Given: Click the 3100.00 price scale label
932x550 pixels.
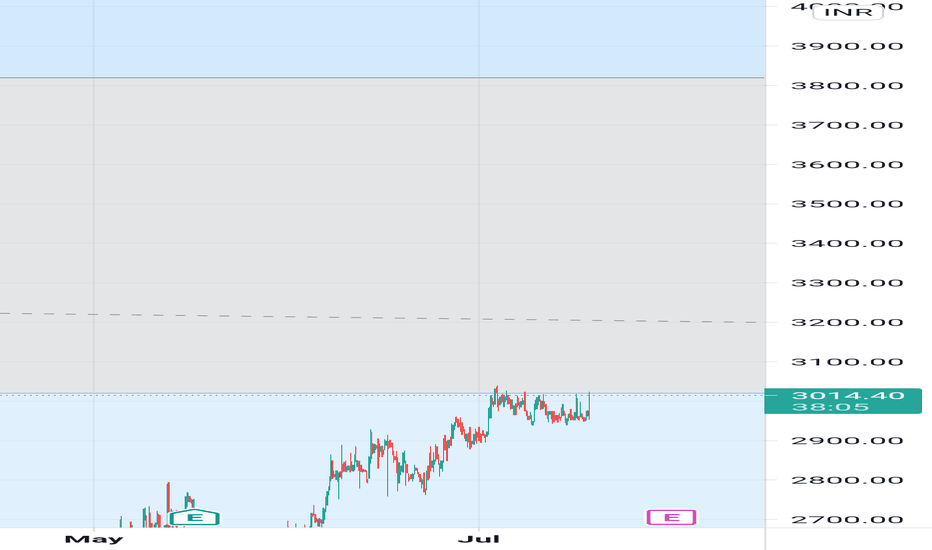Looking at the screenshot, I should tap(848, 362).
